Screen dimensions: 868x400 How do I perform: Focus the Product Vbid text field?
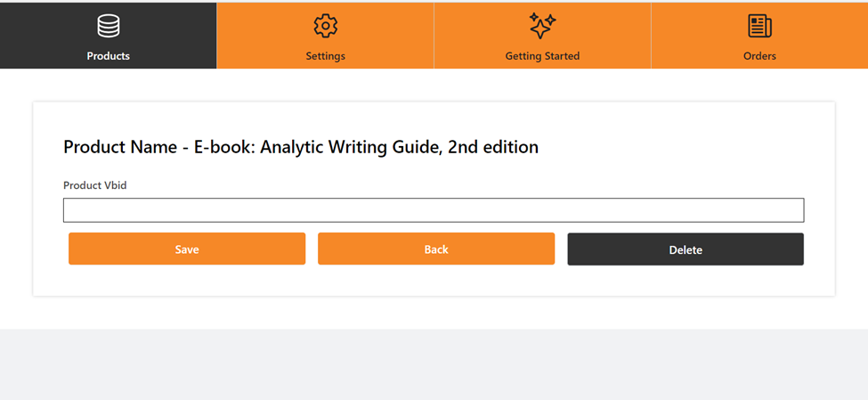(x=434, y=210)
